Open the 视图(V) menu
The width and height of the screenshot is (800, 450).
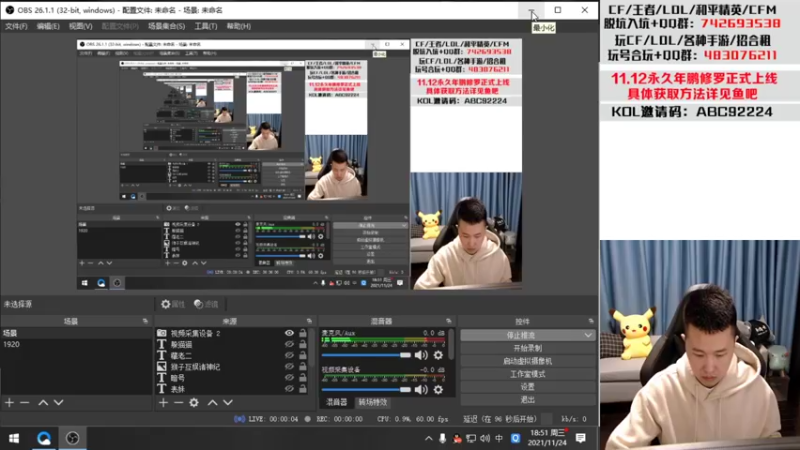pos(81,26)
